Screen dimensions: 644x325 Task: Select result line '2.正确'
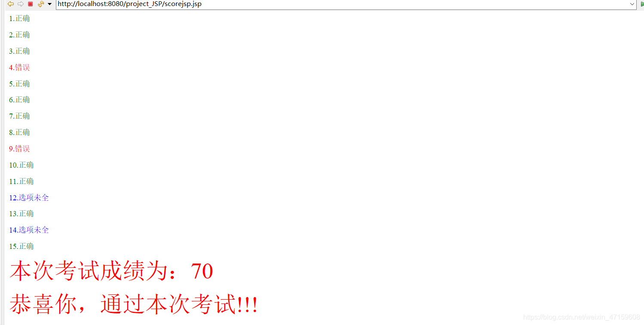pyautogui.click(x=20, y=35)
